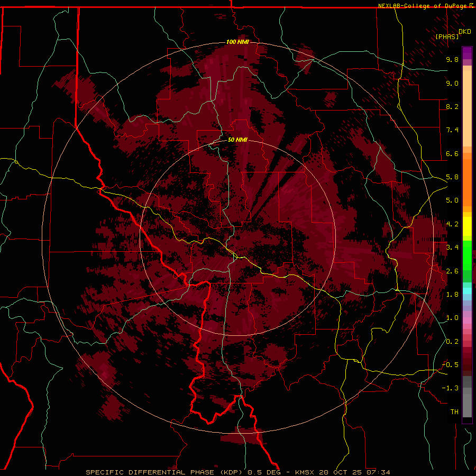Click the 5.0 legend value
The width and height of the screenshot is (476, 476).
coord(452,200)
